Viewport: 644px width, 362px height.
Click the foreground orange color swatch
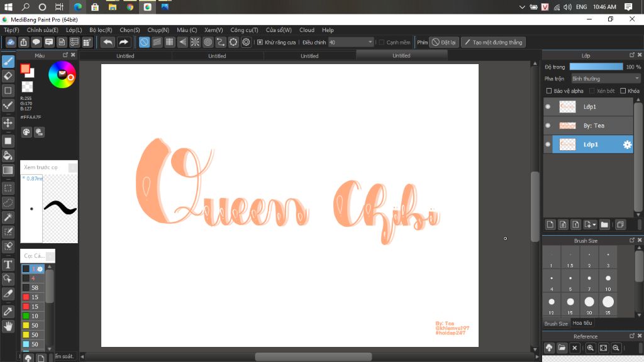click(25, 69)
